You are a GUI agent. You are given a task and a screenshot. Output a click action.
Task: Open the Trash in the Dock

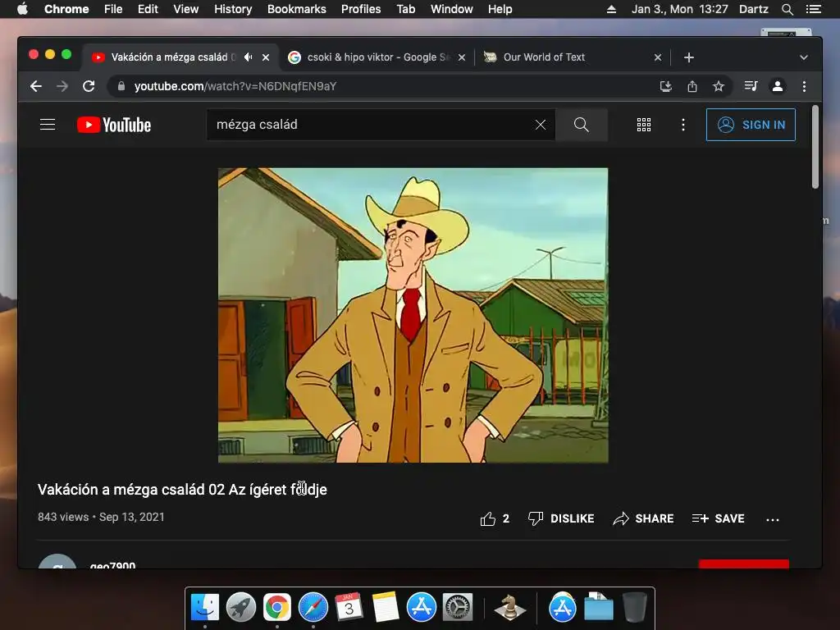(634, 608)
